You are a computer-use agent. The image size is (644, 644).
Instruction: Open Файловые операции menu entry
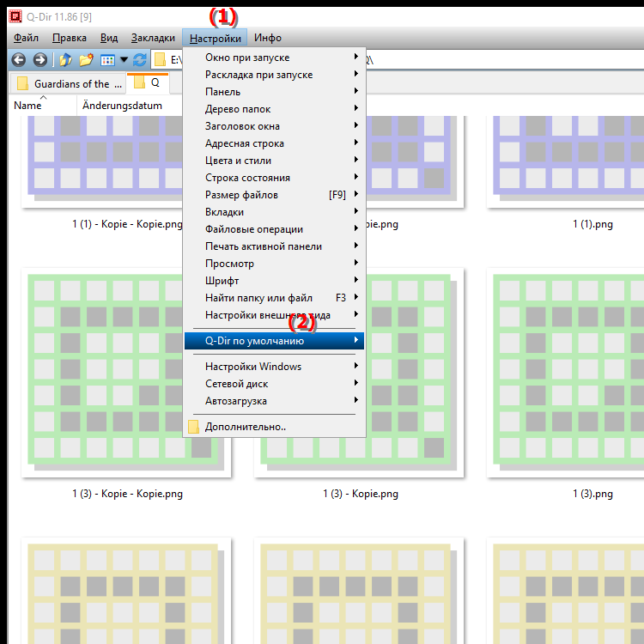coord(275,229)
